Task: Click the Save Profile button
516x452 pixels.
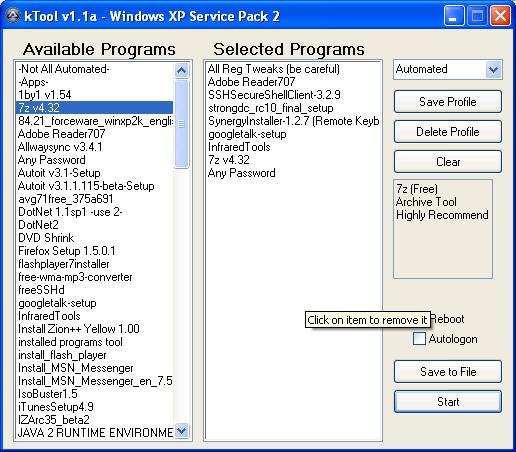Action: click(x=448, y=102)
